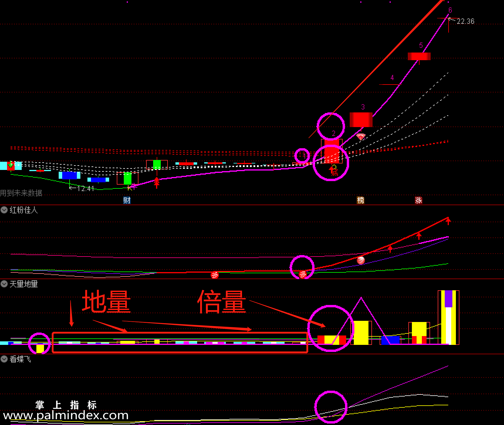The height and width of the screenshot is (425, 504).
Task: Select the tall purple-topped volume bar
Action: tap(449, 317)
